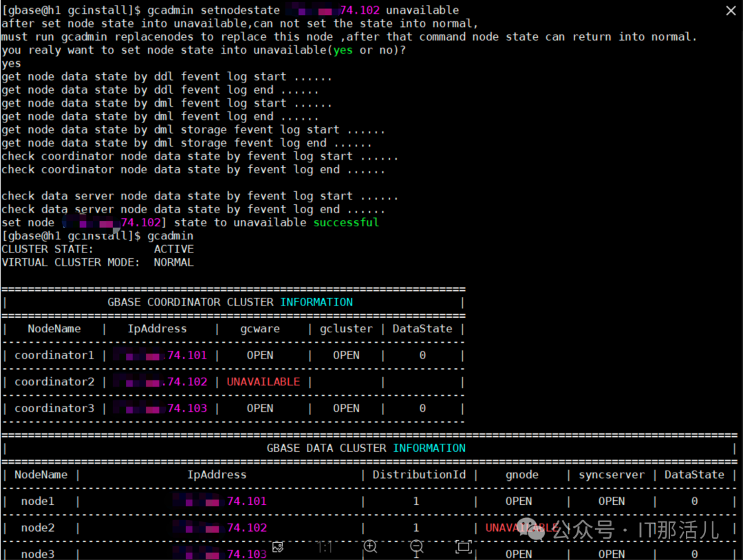This screenshot has height=560, width=743.
Task: Click the 'gnode' column header
Action: pos(521,475)
